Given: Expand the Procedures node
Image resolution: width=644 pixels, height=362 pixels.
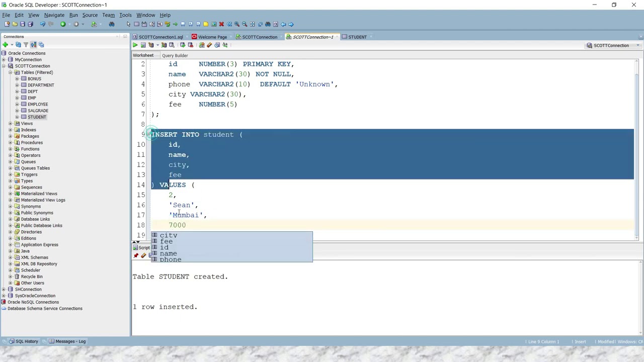Looking at the screenshot, I should 10,143.
